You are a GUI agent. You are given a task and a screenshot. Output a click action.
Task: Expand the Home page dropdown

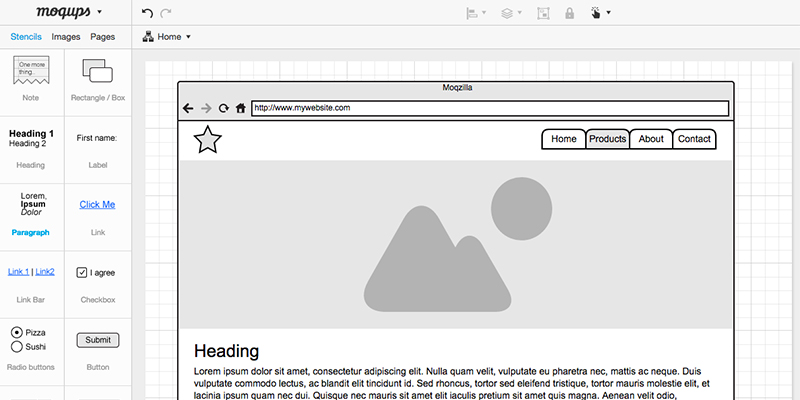(x=188, y=37)
